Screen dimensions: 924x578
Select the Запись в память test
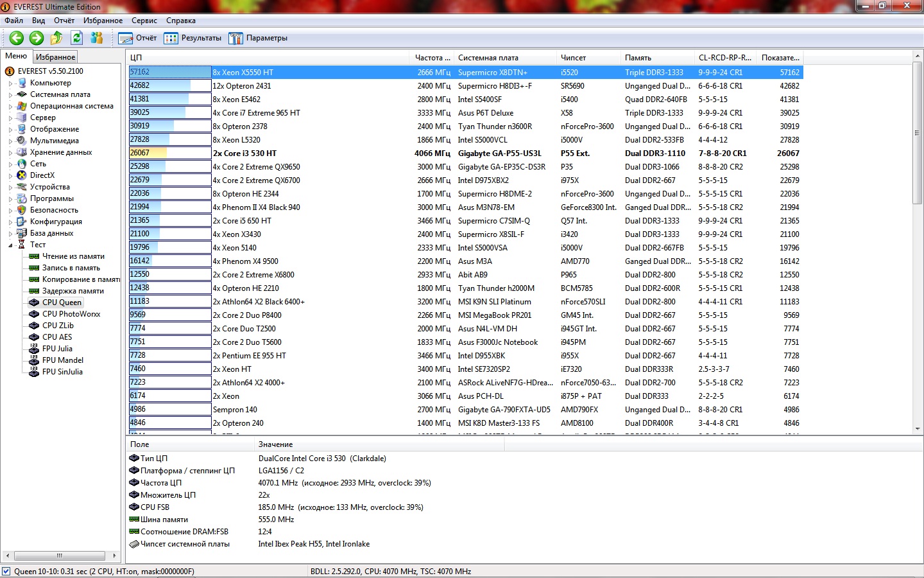(71, 268)
